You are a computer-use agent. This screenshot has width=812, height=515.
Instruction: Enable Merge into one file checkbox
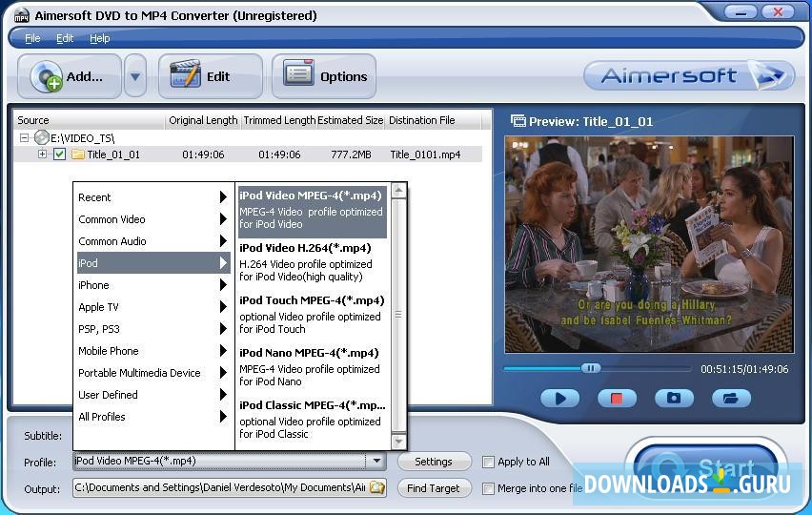tap(488, 488)
